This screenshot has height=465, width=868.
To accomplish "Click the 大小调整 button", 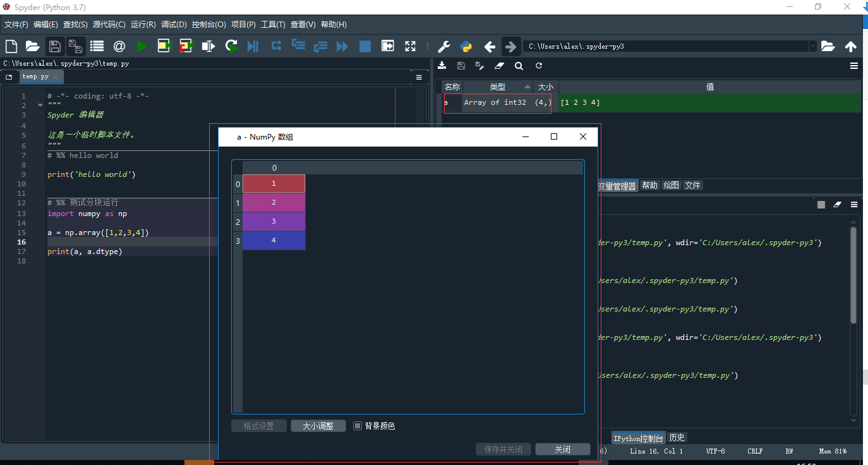I will pyautogui.click(x=318, y=426).
